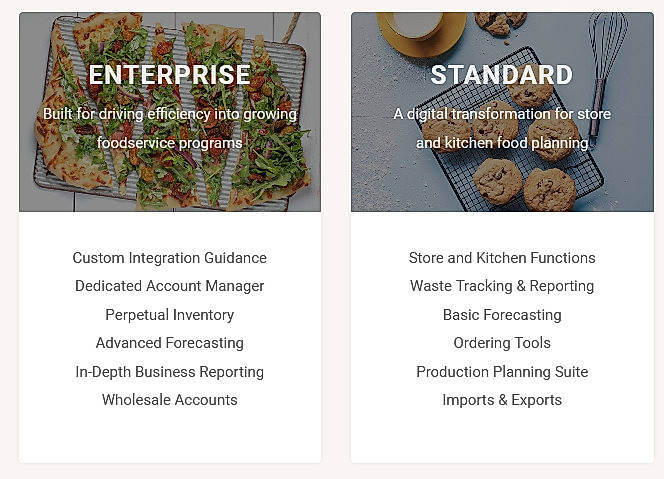The height and width of the screenshot is (479, 664).
Task: Select Custom Integration Guidance feature
Action: 169,258
